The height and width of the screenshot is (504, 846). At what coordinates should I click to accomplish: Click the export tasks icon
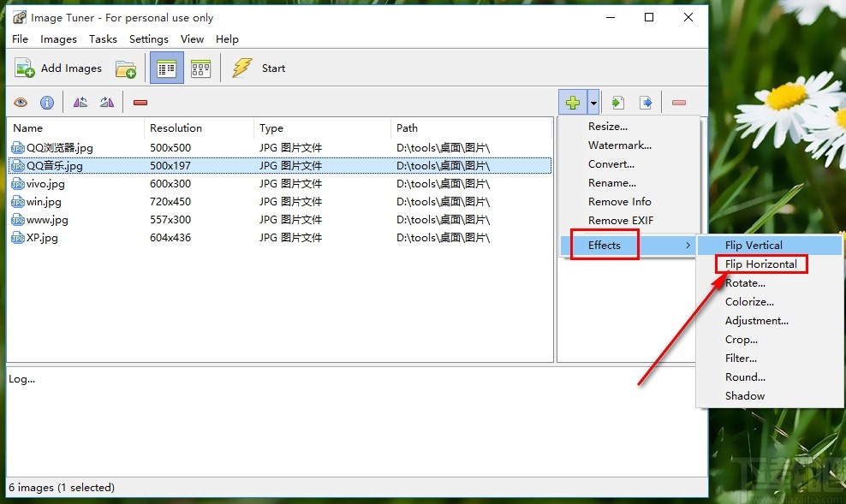(646, 103)
